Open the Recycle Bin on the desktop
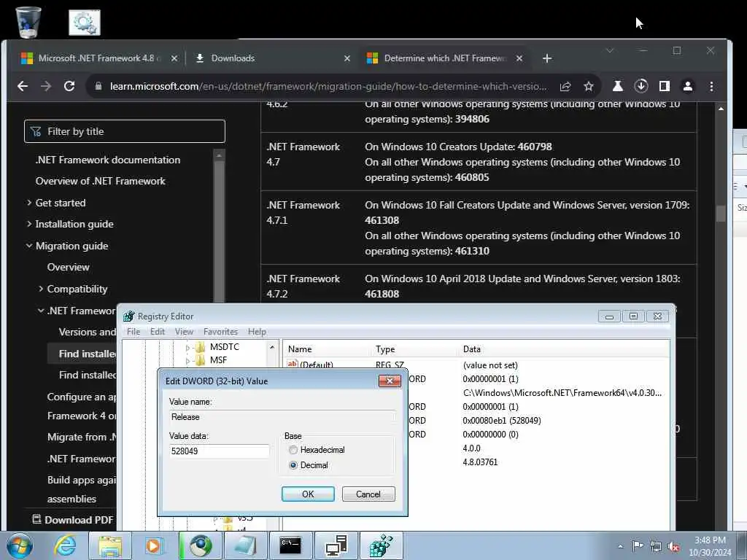This screenshot has height=560, width=747. pos(28,22)
